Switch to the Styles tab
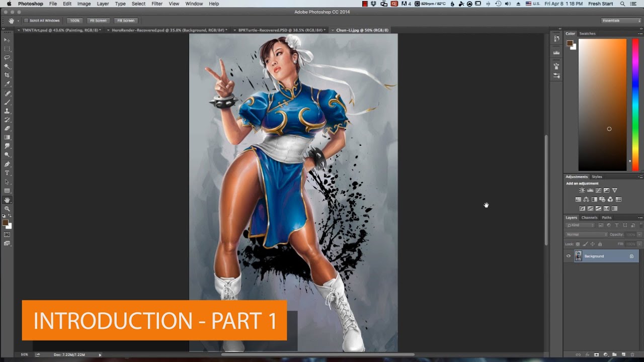The width and height of the screenshot is (644, 362). click(597, 176)
